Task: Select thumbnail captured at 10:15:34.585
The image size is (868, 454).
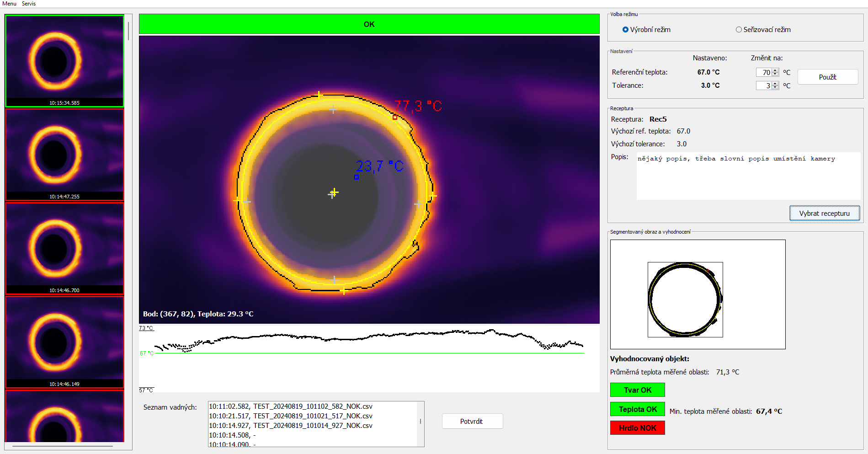Action: 64,61
